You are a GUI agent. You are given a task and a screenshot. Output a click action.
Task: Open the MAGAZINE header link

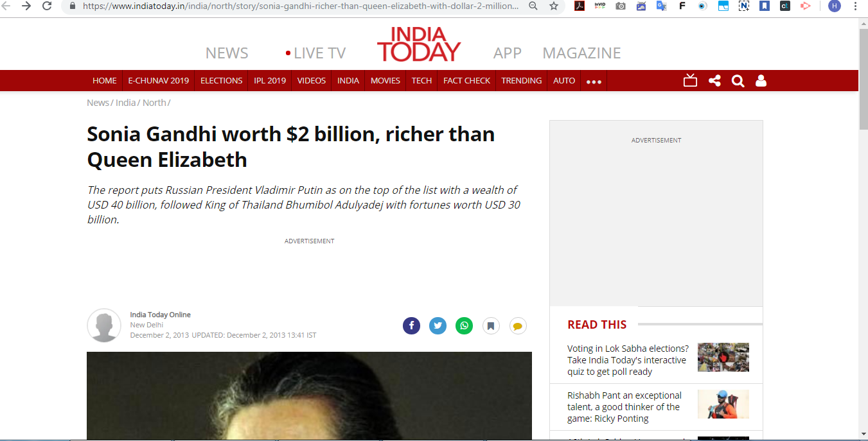click(x=582, y=53)
